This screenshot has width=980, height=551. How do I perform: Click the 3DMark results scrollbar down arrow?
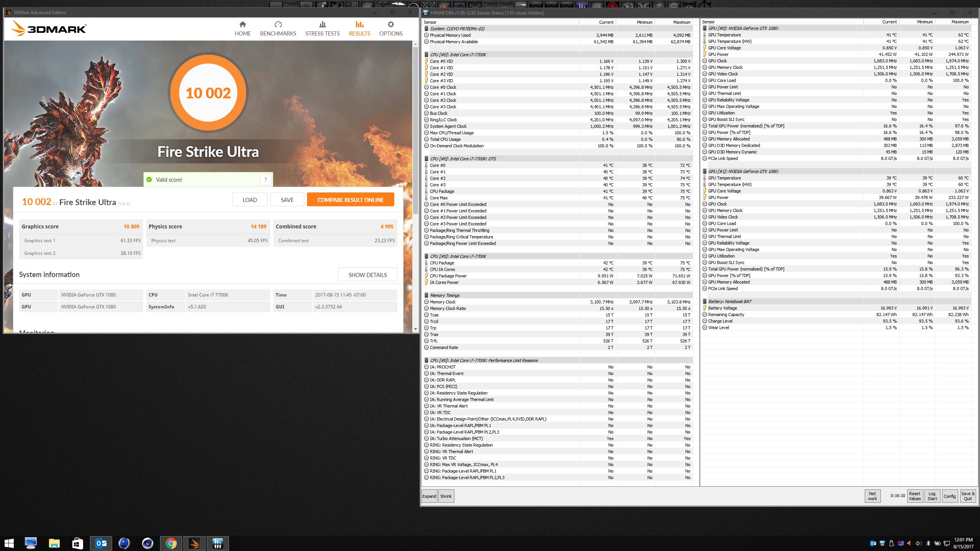click(x=415, y=329)
